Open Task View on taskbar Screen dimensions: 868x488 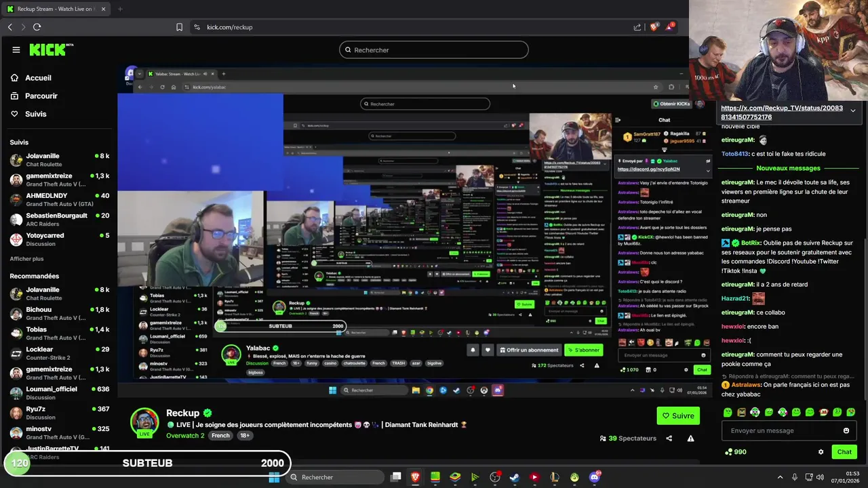coord(396,477)
